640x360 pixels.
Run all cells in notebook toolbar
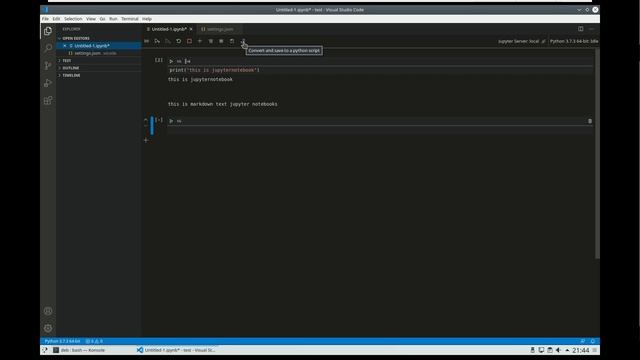[147, 41]
